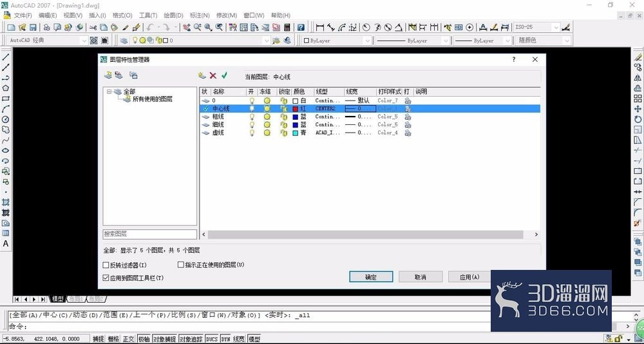Toggle 指示正在使用的图层(U) checkbox
The width and height of the screenshot is (644, 344).
coord(180,265)
